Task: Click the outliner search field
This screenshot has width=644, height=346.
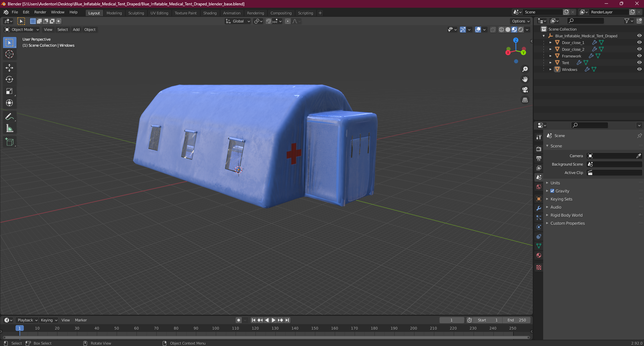Action: pyautogui.click(x=586, y=21)
